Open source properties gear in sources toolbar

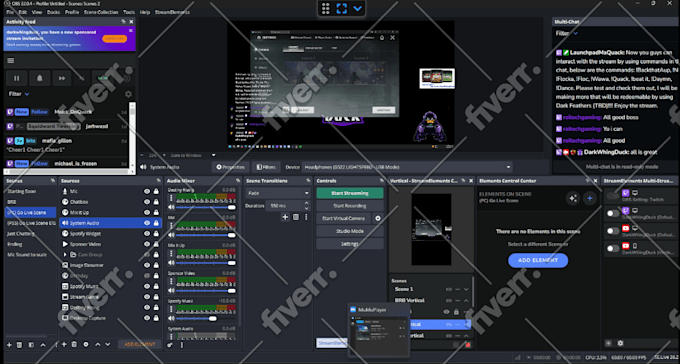(86, 344)
